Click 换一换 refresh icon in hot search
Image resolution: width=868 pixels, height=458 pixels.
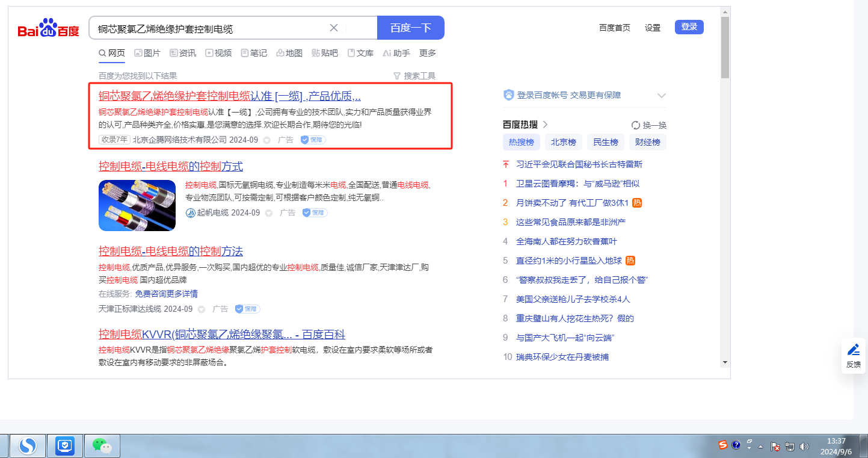pyautogui.click(x=636, y=125)
